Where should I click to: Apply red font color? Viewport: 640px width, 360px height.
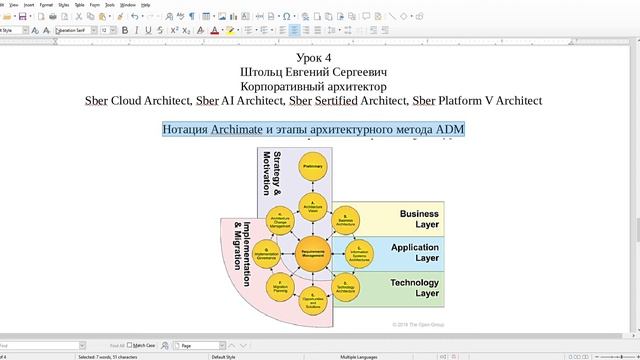(215, 30)
